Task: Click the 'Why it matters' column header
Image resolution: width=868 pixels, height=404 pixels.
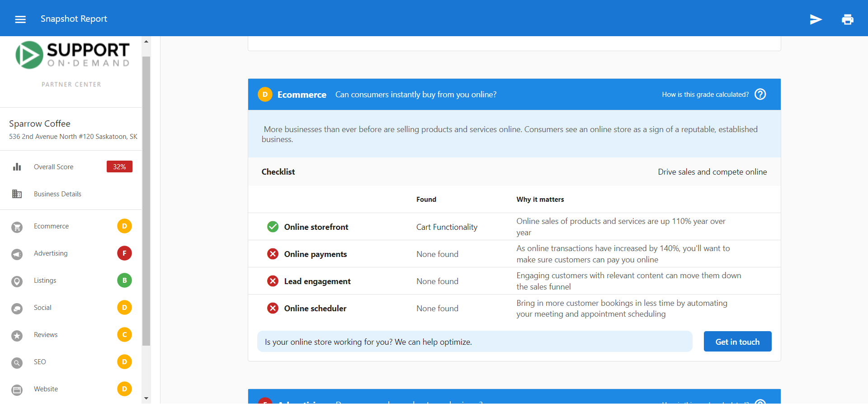Action: (x=540, y=200)
